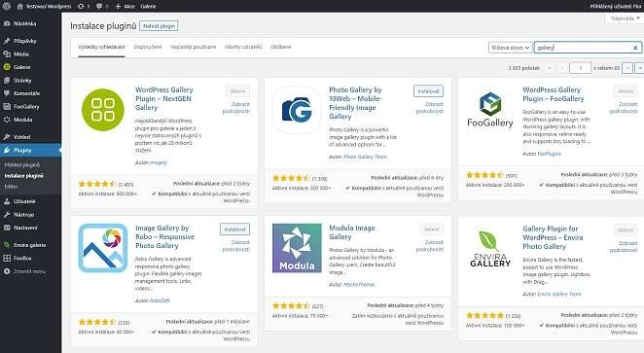Open Galerie in the top admin bar
The width and height of the screenshot is (644, 353).
(x=148, y=6)
